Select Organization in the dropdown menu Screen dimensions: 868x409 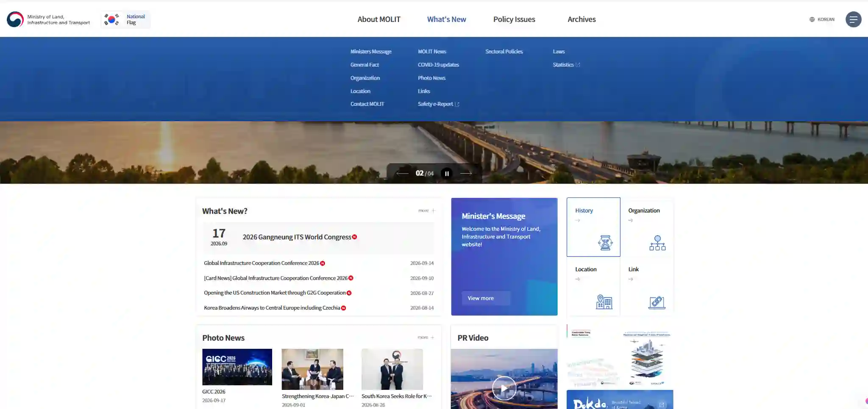365,78
